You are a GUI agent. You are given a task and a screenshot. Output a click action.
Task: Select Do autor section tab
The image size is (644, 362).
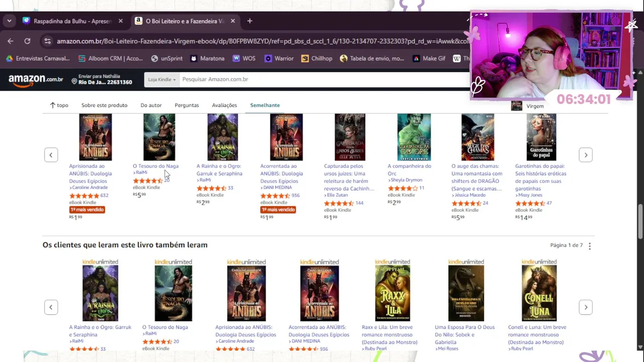pos(151,105)
